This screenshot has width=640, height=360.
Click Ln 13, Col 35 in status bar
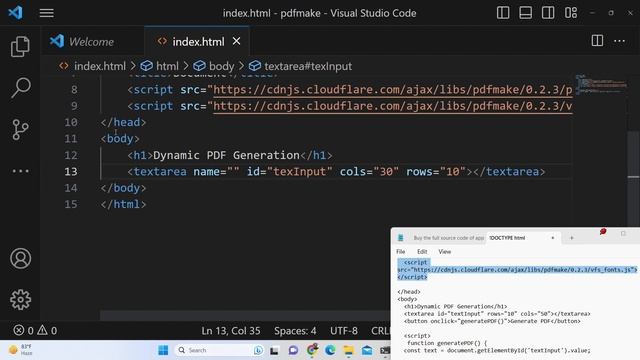[x=231, y=331]
